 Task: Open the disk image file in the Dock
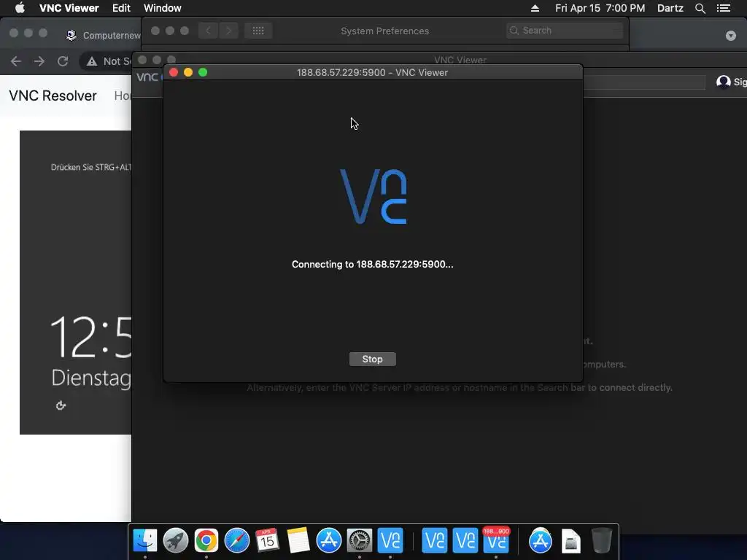(x=570, y=540)
